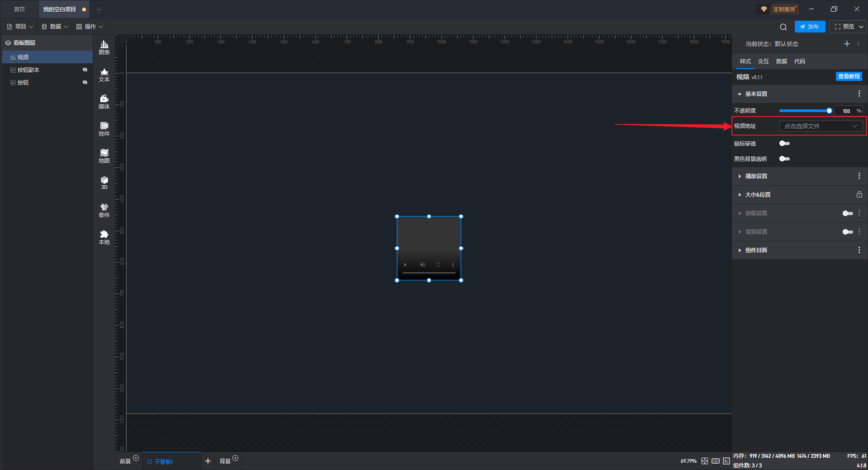Open the 图表 (chart) component library
Screen dimensions: 868x470
[104, 47]
